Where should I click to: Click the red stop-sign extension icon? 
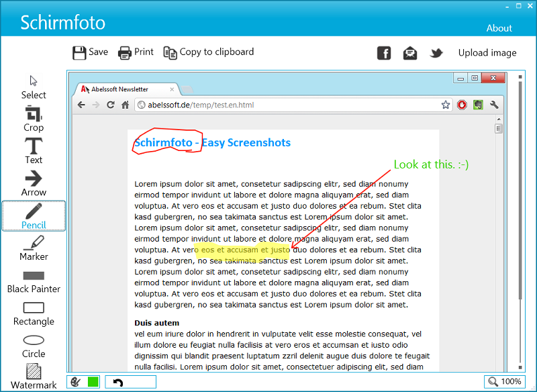[x=462, y=105]
